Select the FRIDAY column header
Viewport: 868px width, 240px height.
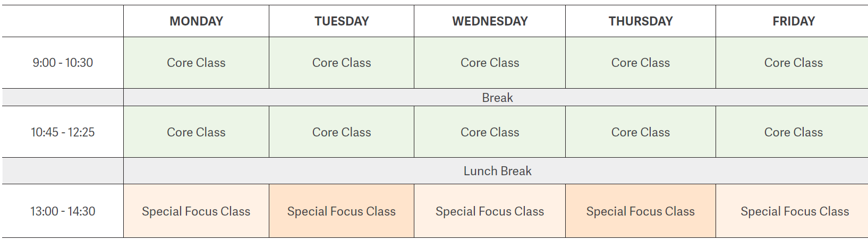(794, 21)
